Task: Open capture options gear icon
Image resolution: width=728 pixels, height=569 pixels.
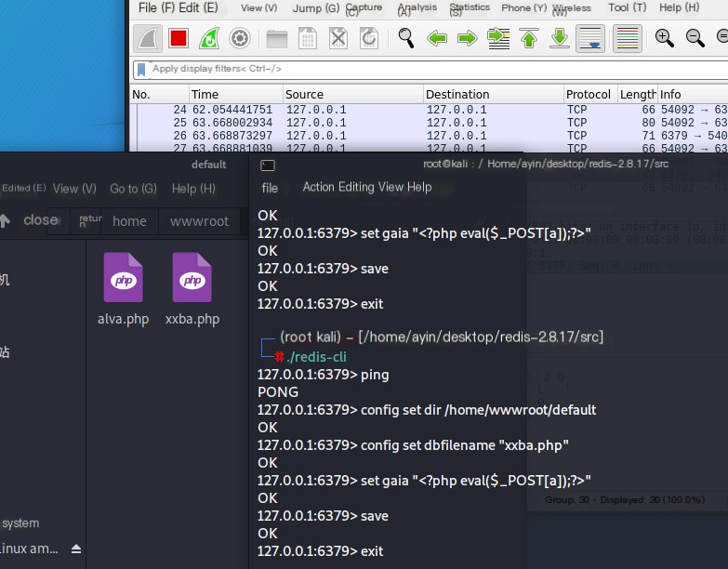Action: tap(240, 38)
